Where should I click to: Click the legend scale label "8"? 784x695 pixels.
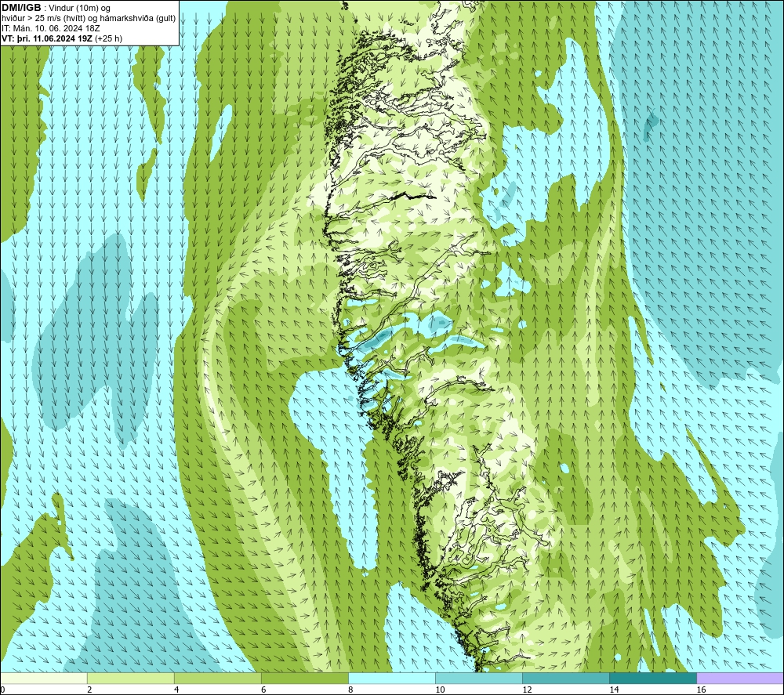pyautogui.click(x=350, y=690)
